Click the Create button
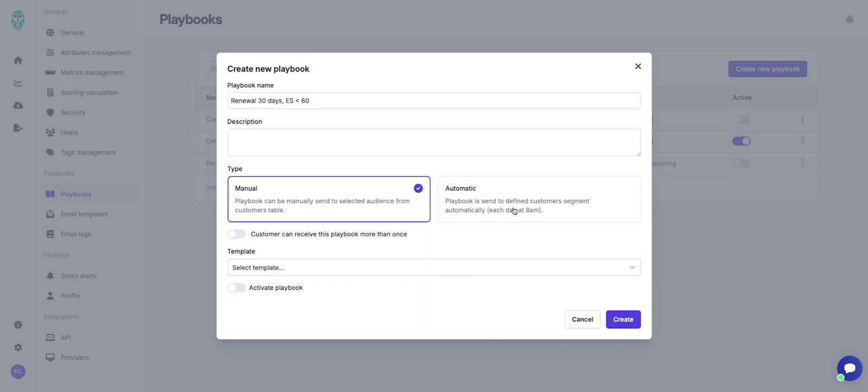 tap(623, 320)
